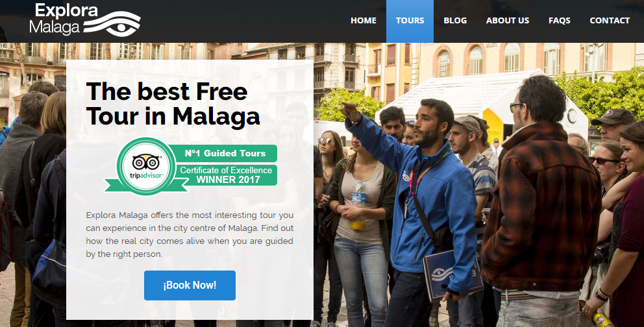Click the TripAdvisor owl badge icon

(x=146, y=166)
